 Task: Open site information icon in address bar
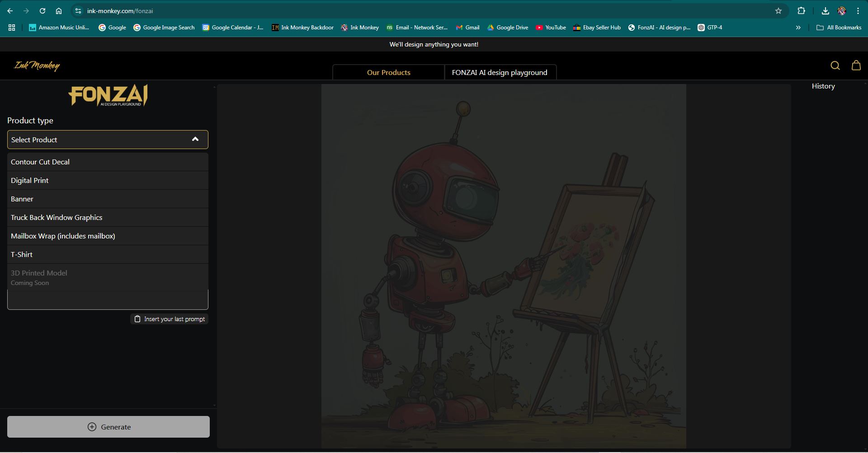click(78, 11)
